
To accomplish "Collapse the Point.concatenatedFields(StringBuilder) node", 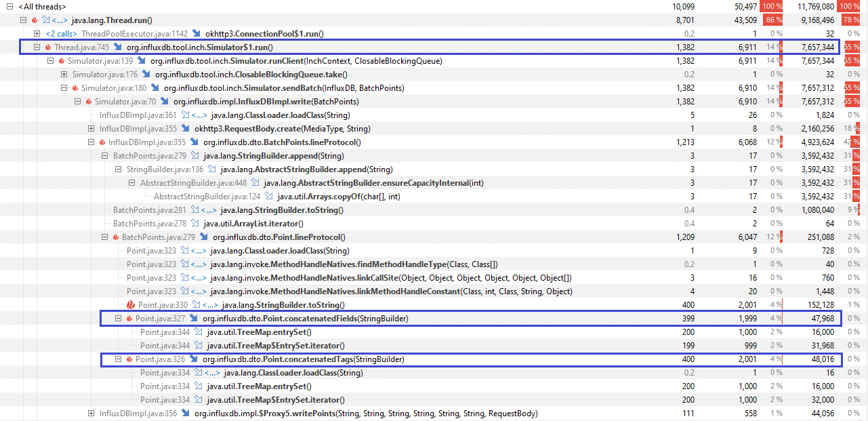I will pos(119,319).
